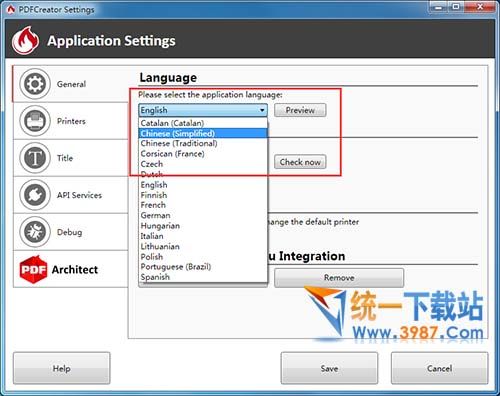
Task: Choose Chinese (Simplified) language option
Action: click(203, 133)
